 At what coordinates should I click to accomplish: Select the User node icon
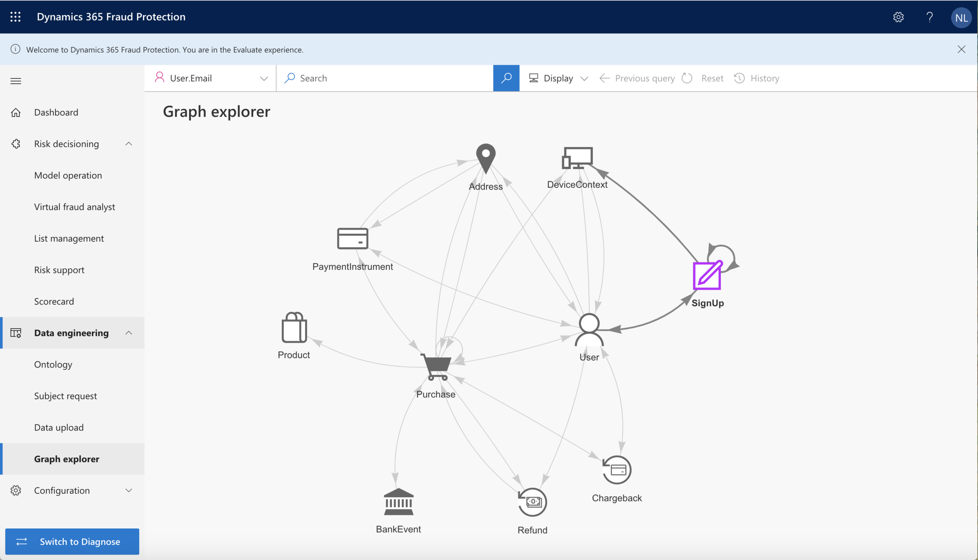point(589,330)
